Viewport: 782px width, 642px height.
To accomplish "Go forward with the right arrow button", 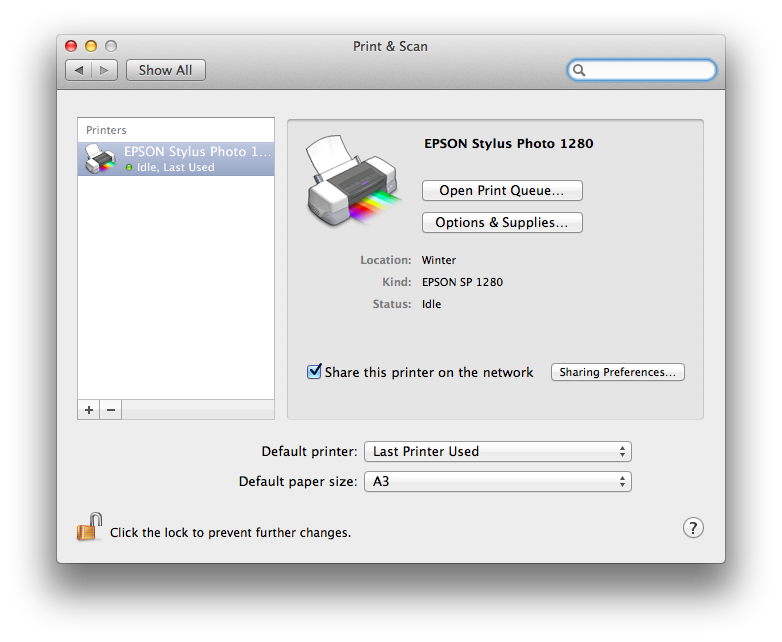I will (x=104, y=70).
